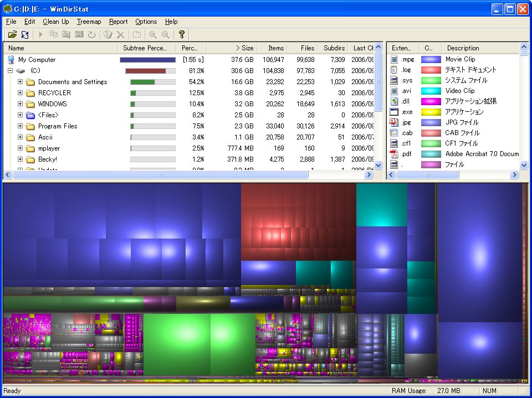Click the Copy Path toolbar icon
This screenshot has width=532, height=398.
[54, 34]
